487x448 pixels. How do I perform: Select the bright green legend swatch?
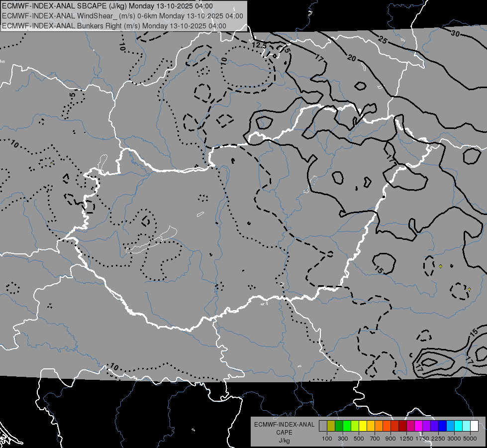(347, 426)
